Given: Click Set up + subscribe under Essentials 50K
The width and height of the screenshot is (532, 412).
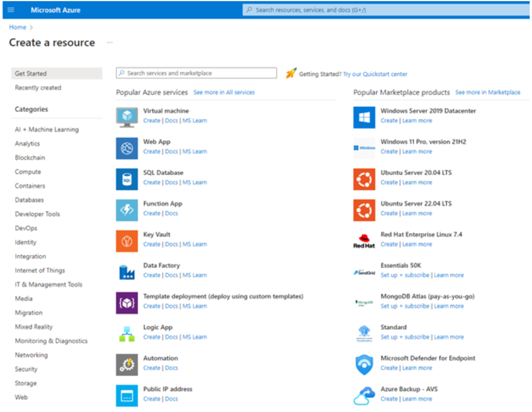Looking at the screenshot, I should point(405,275).
